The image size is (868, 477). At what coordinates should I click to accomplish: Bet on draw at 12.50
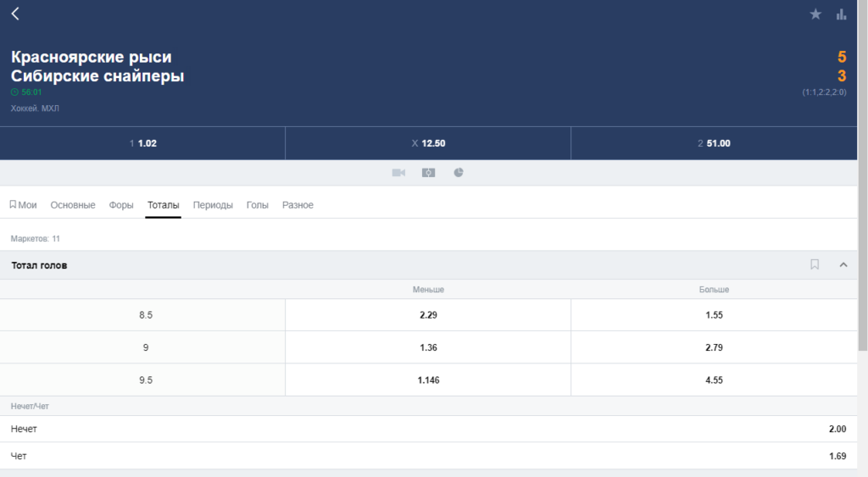[428, 143]
